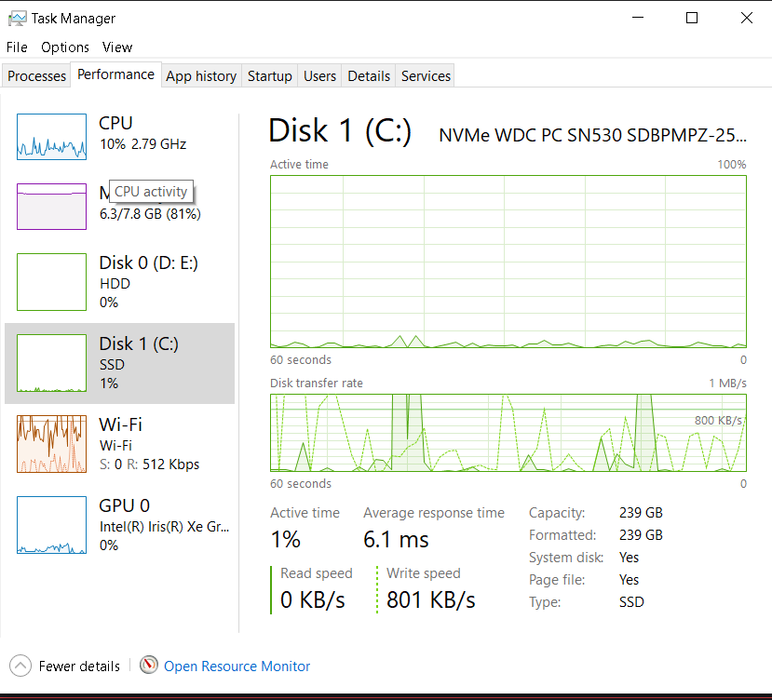Viewport: 772px width, 700px height.
Task: Go to the Startup tab
Action: (x=270, y=76)
